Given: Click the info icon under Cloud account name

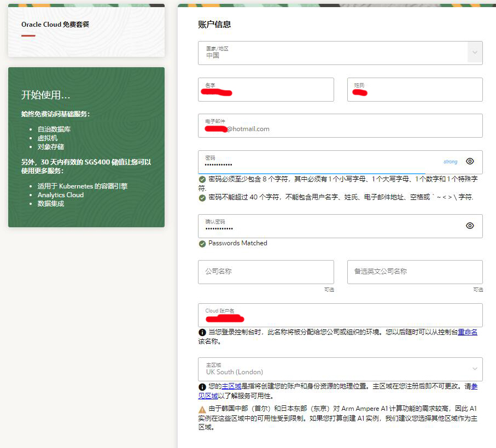Looking at the screenshot, I should point(202,332).
